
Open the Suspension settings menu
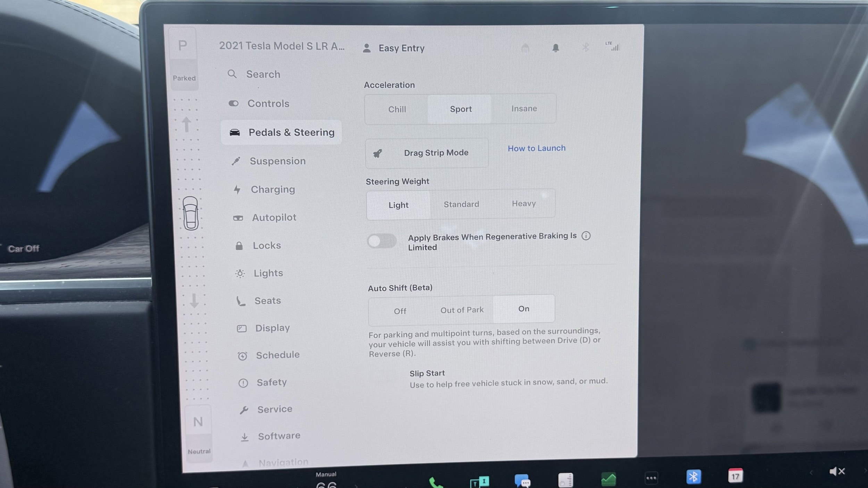coord(277,161)
